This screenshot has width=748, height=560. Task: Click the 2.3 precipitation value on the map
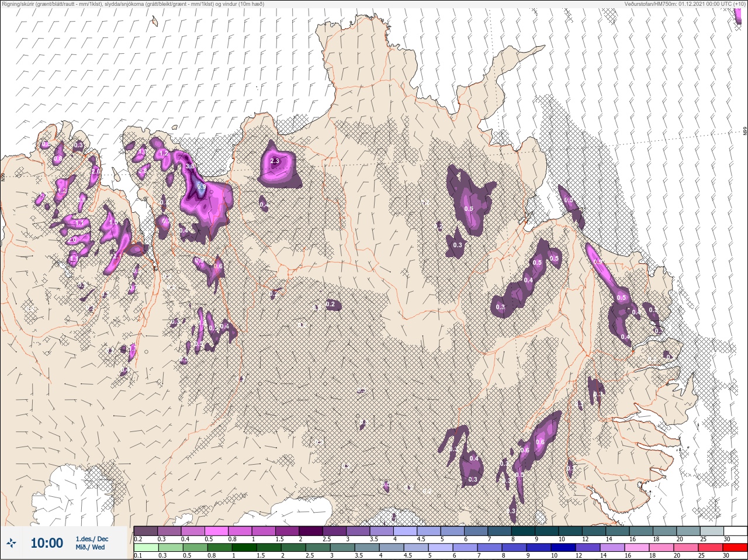tap(276, 161)
